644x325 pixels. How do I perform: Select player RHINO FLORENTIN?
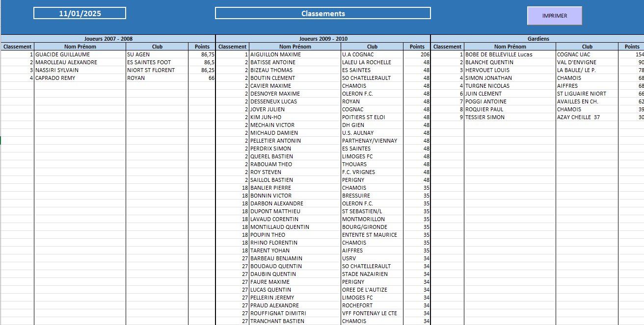point(295,243)
